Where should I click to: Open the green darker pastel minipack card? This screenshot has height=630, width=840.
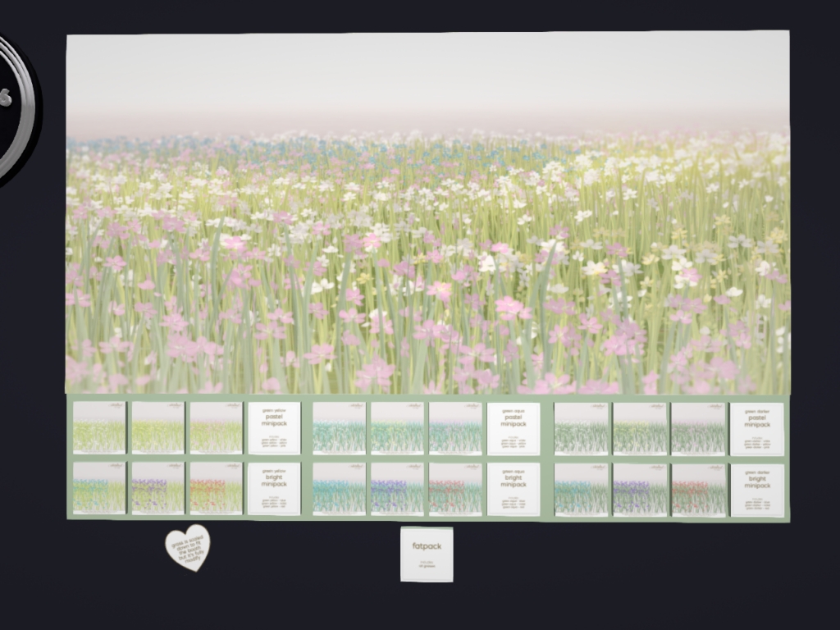[x=757, y=429]
